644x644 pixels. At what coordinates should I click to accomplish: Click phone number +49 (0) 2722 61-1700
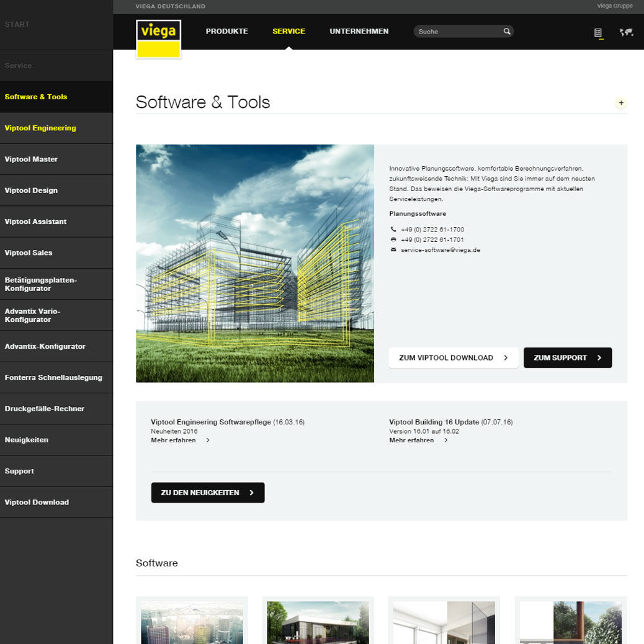tap(432, 230)
